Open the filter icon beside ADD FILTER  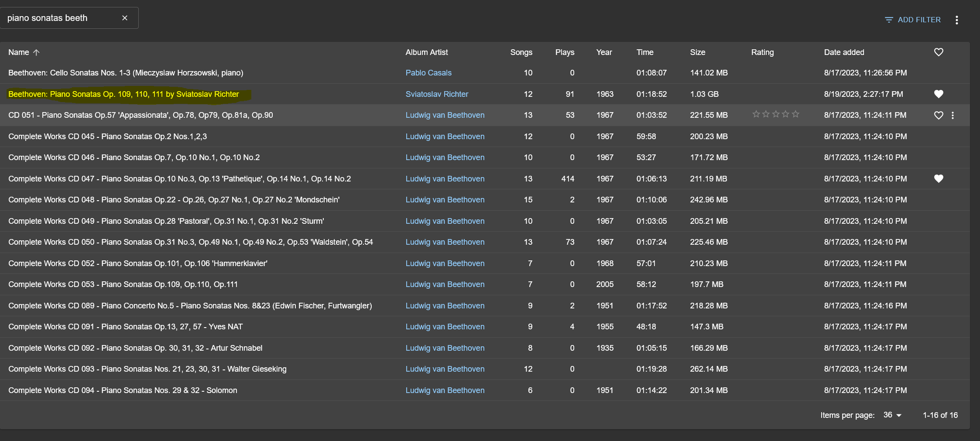point(889,20)
